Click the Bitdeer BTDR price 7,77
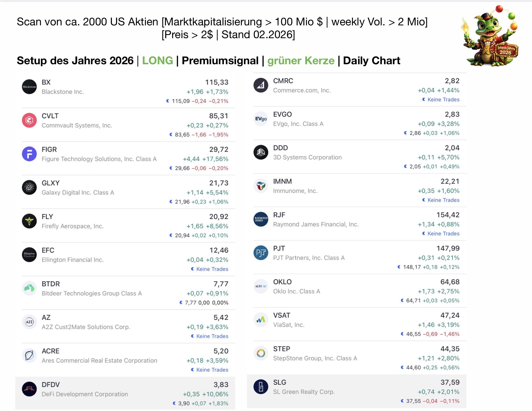The height and width of the screenshot is (411, 532). click(x=221, y=284)
